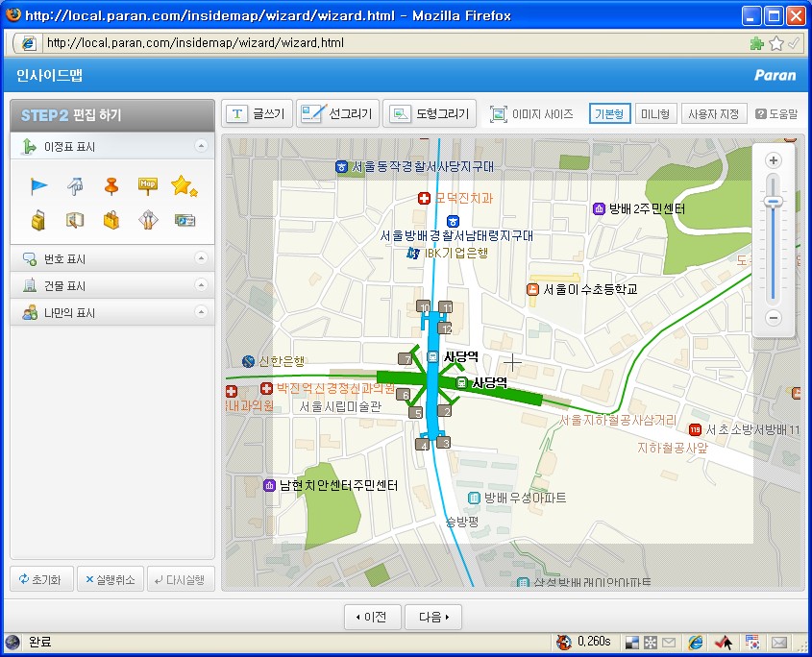Select the 사용자 지정 custom size option
812x657 pixels.
(714, 113)
